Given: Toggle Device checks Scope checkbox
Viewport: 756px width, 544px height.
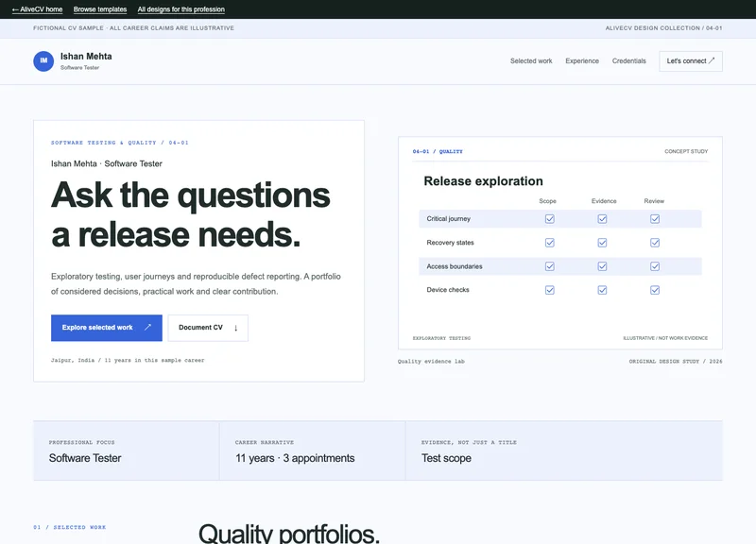Looking at the screenshot, I should click(550, 290).
